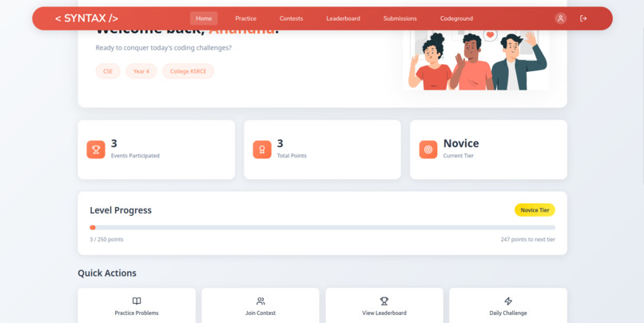Click the 'Events Participated' label
This screenshot has width=644, height=323.
[135, 156]
